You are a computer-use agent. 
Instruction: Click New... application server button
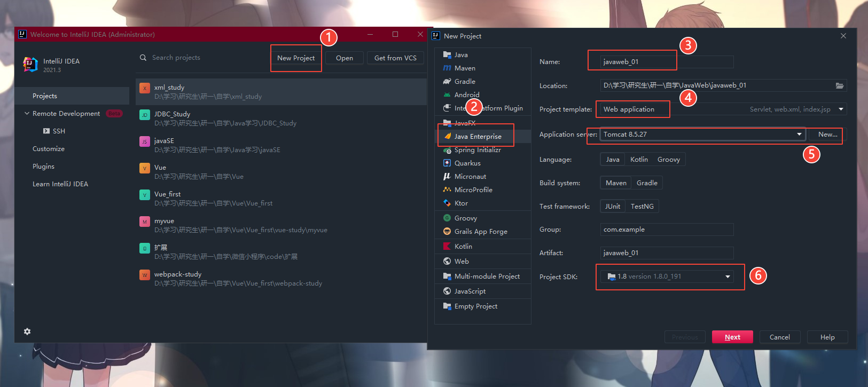point(827,135)
